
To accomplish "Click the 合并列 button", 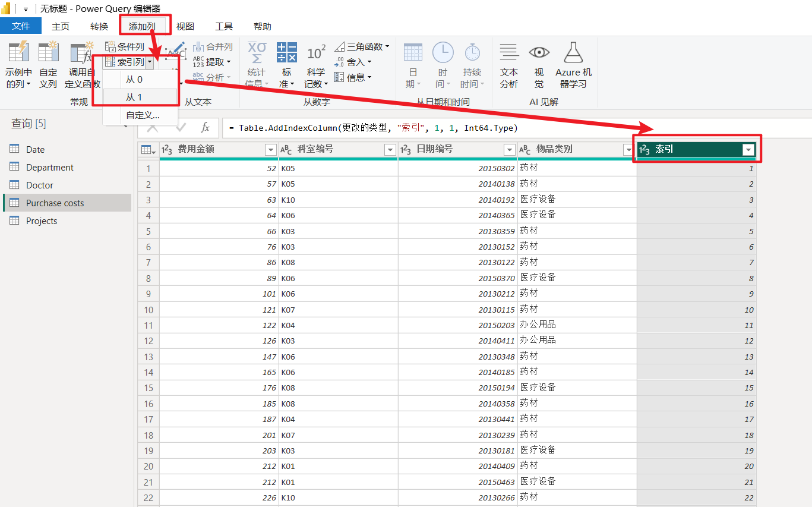I will (213, 46).
